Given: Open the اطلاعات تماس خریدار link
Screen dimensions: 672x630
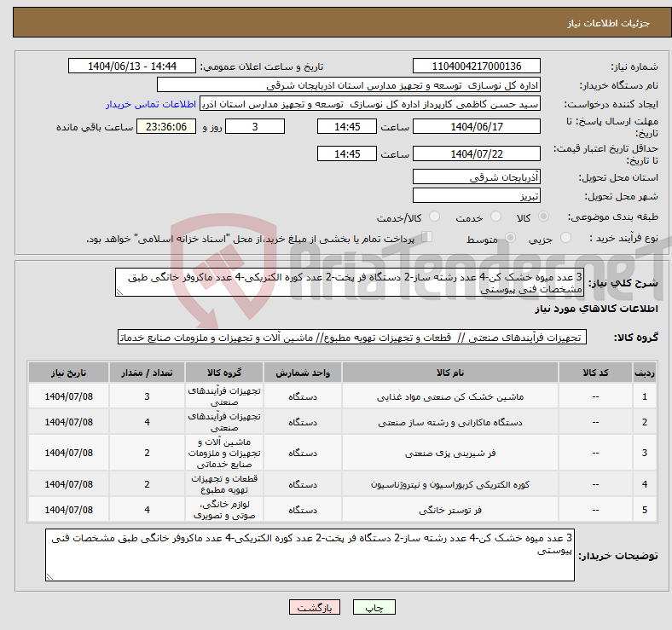Looking at the screenshot, I should (151, 104).
